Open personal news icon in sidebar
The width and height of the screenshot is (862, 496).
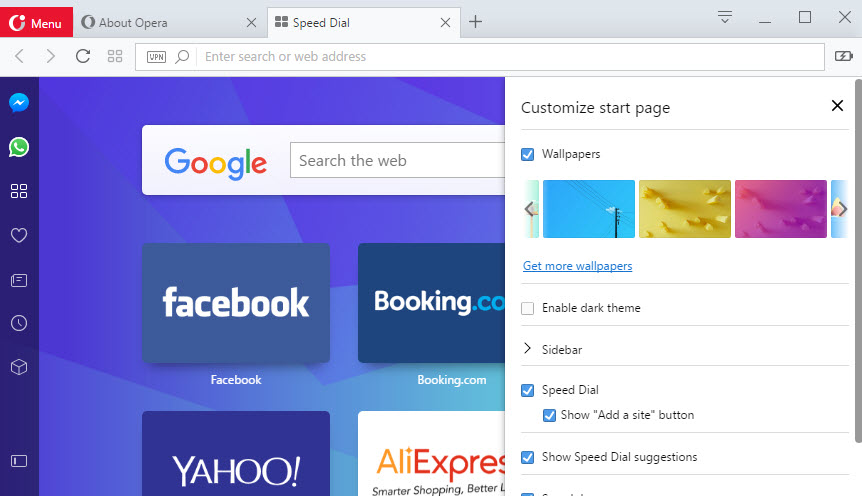coord(19,280)
